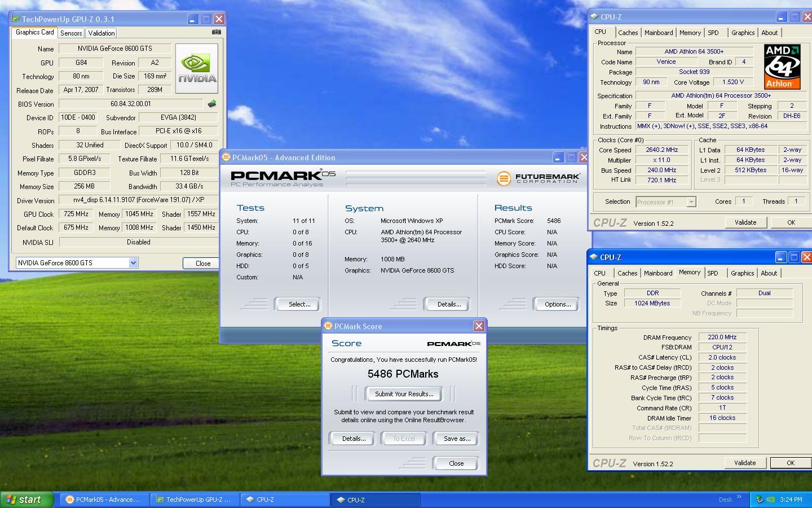This screenshot has height=508, width=812.
Task: Expand hidden desktop toolbar chevron in taskbar
Action: (739, 497)
